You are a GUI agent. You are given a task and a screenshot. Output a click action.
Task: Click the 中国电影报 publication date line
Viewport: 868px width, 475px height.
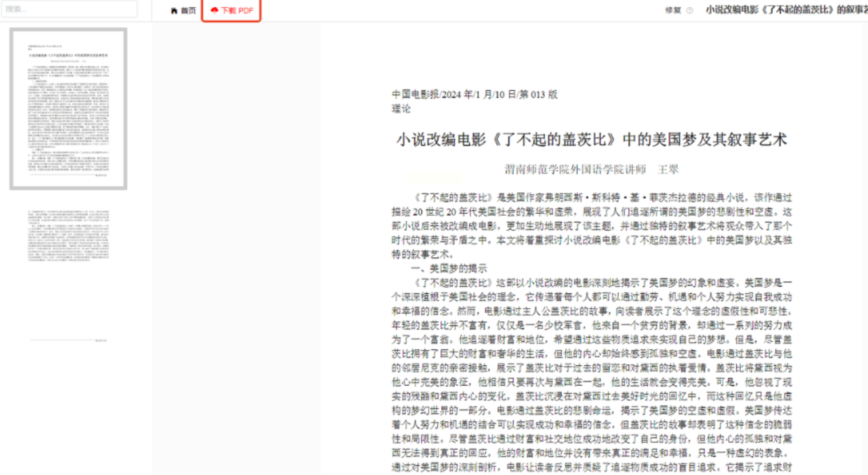point(474,94)
